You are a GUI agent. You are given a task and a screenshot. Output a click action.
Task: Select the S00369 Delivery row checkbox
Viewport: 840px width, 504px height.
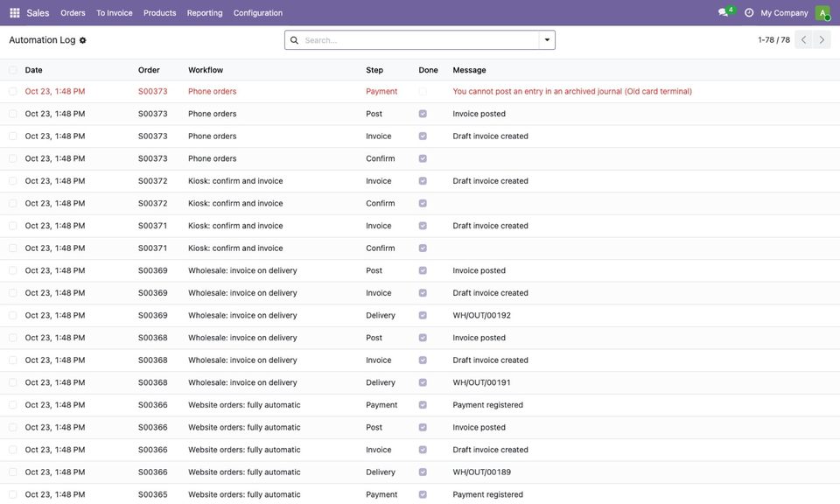[x=13, y=316]
